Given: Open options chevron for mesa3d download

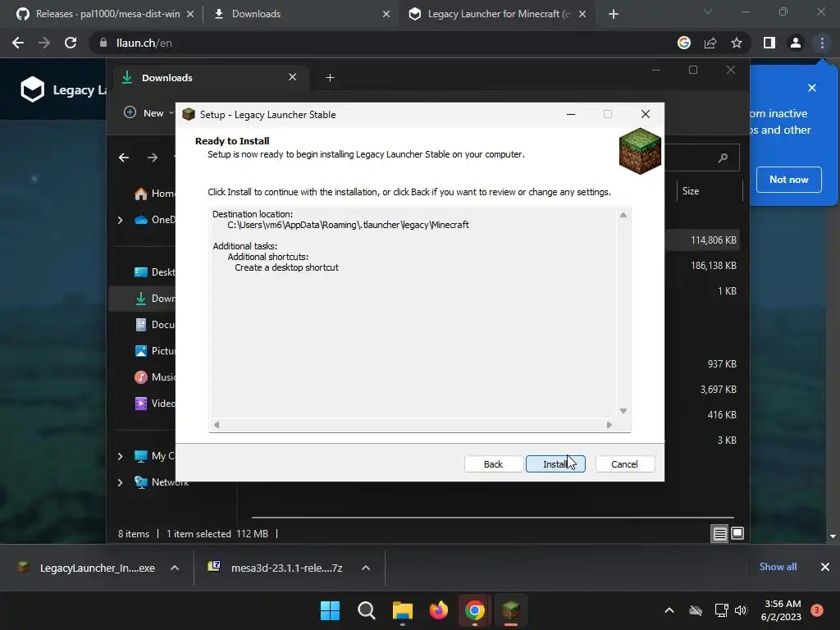Looking at the screenshot, I should point(366,568).
